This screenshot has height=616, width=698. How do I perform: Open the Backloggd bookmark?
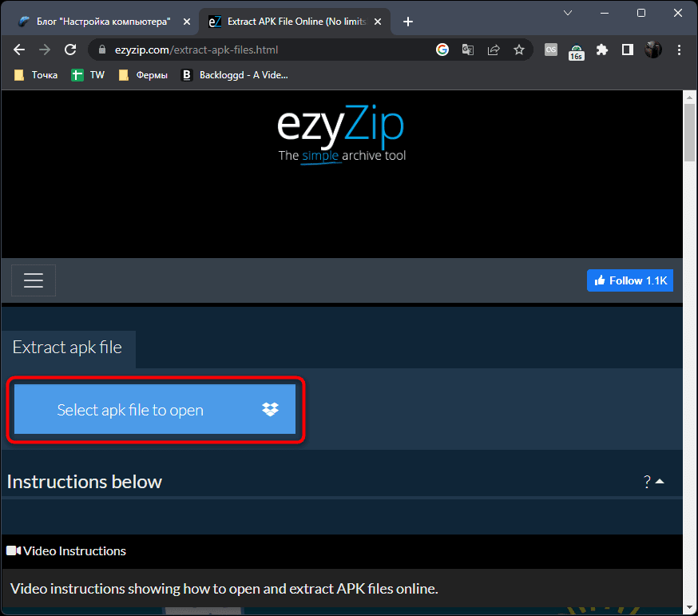click(x=235, y=75)
